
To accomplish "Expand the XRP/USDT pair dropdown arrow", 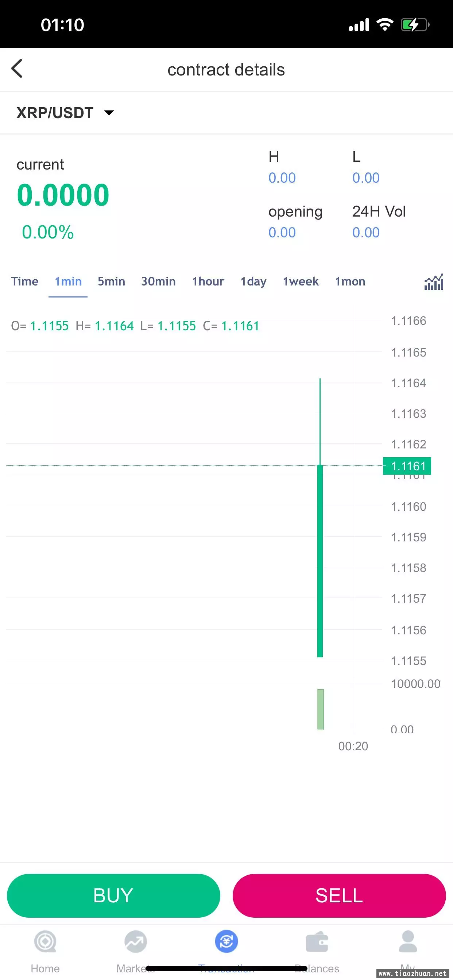I will point(109,113).
